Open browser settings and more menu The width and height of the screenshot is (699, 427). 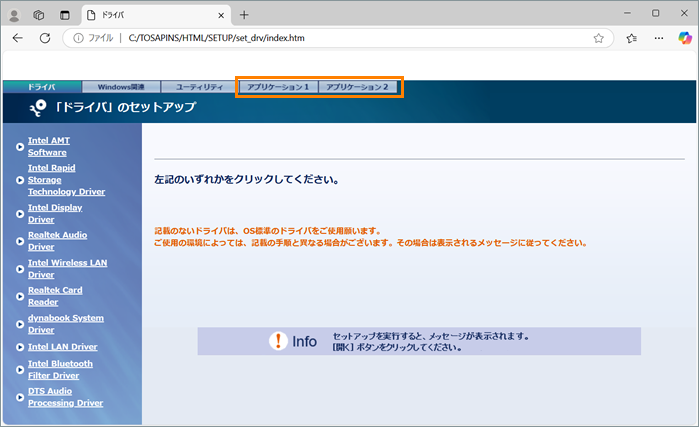click(659, 38)
